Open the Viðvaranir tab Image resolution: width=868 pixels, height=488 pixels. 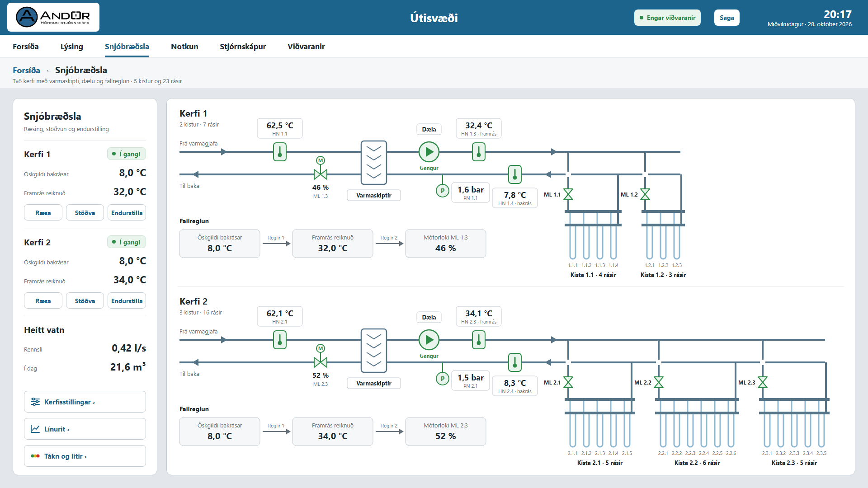click(x=306, y=47)
